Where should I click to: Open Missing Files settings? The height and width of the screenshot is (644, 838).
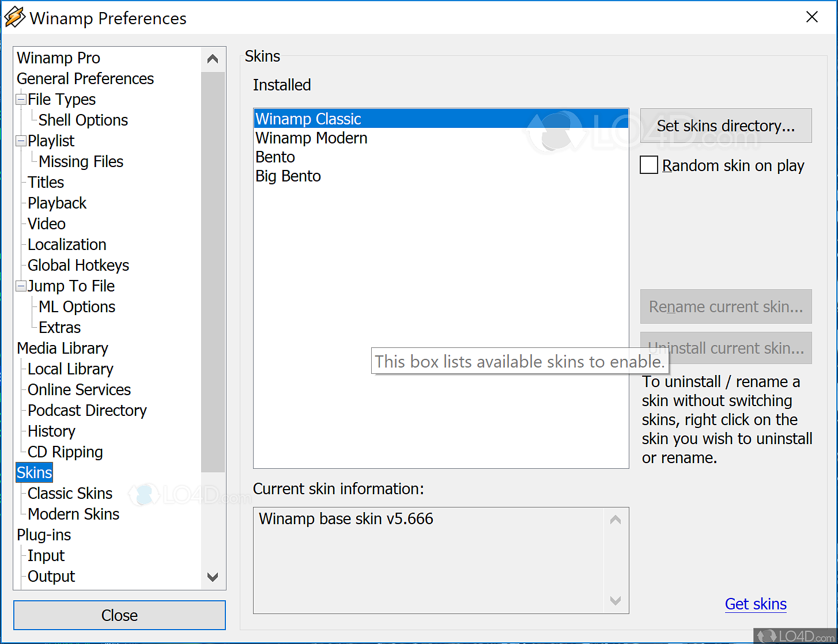[x=81, y=162]
